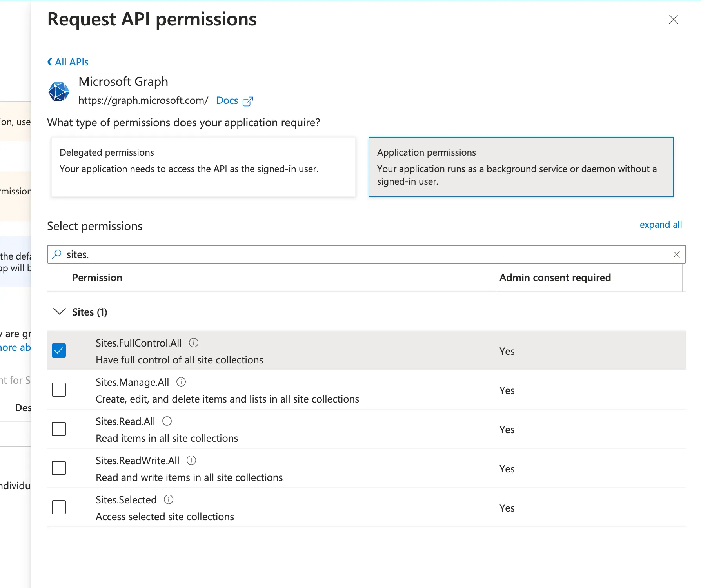Collapse the Sites (1) permission group

[x=60, y=312]
